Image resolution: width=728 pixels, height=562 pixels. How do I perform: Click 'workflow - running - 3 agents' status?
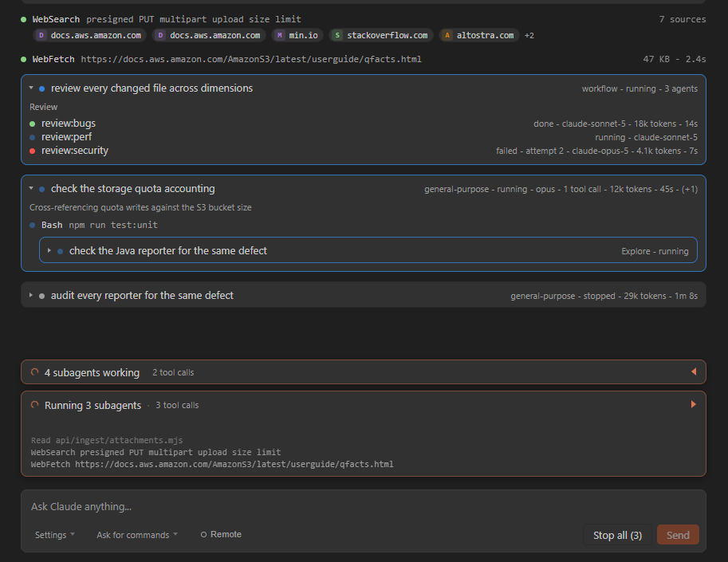click(639, 88)
